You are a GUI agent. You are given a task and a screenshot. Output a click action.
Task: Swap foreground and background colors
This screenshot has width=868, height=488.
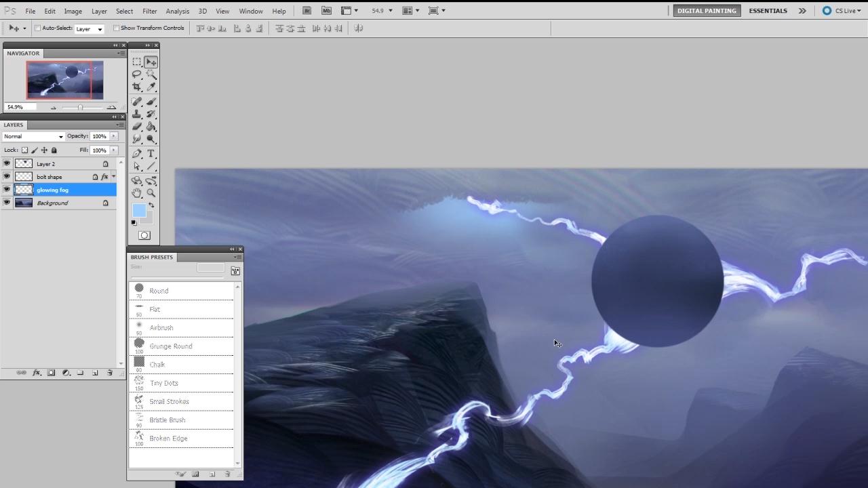click(151, 205)
